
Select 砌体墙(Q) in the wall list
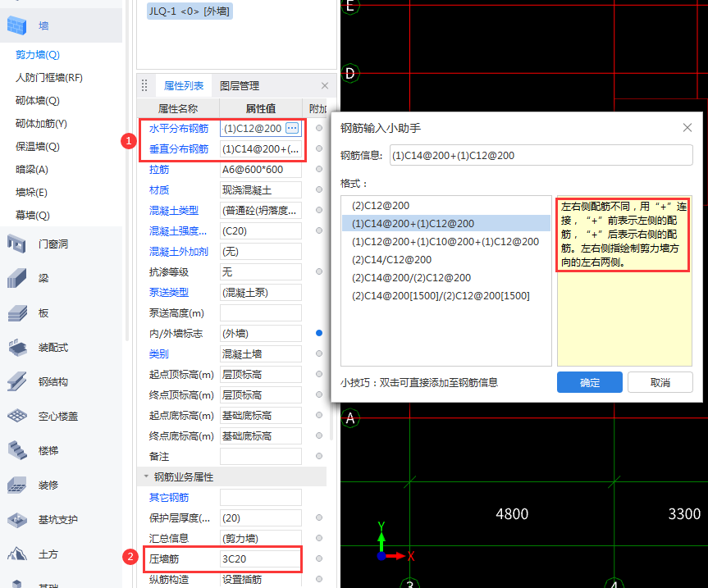[x=38, y=101]
